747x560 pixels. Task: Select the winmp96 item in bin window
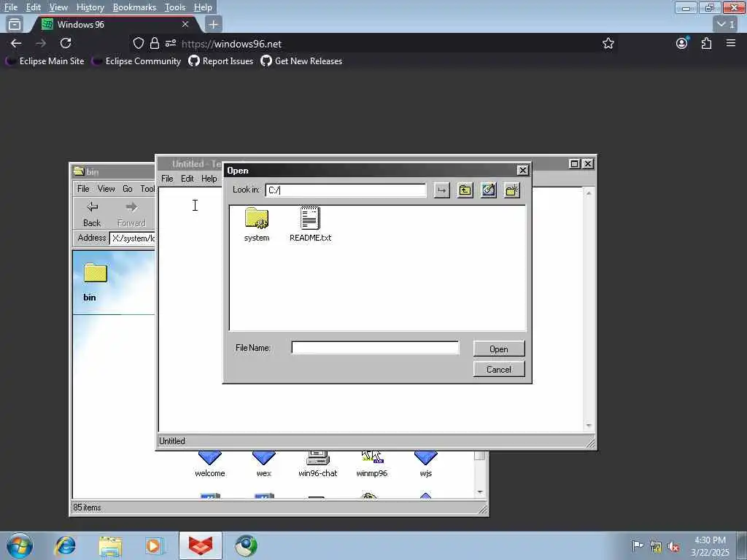(x=371, y=464)
